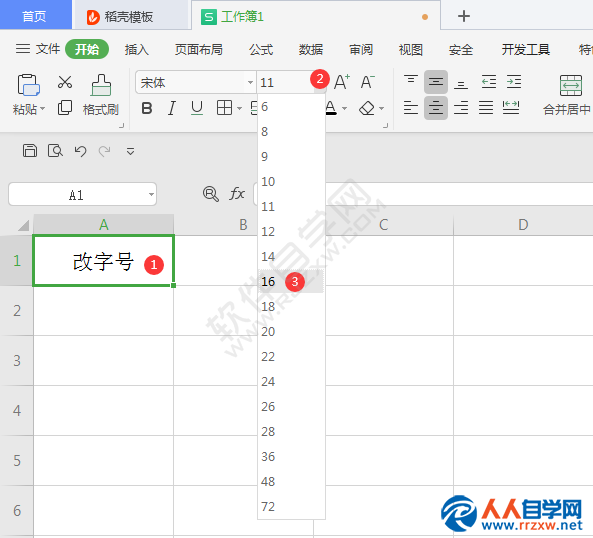Choose font size 16 from list
Screen dimensions: 593x538
tap(291, 281)
